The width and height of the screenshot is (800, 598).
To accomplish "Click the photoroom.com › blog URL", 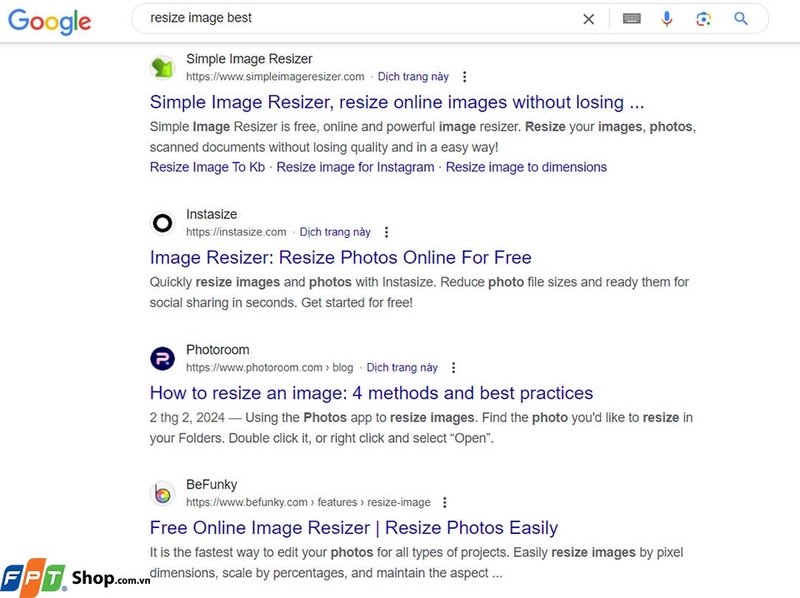I will pos(269,367).
